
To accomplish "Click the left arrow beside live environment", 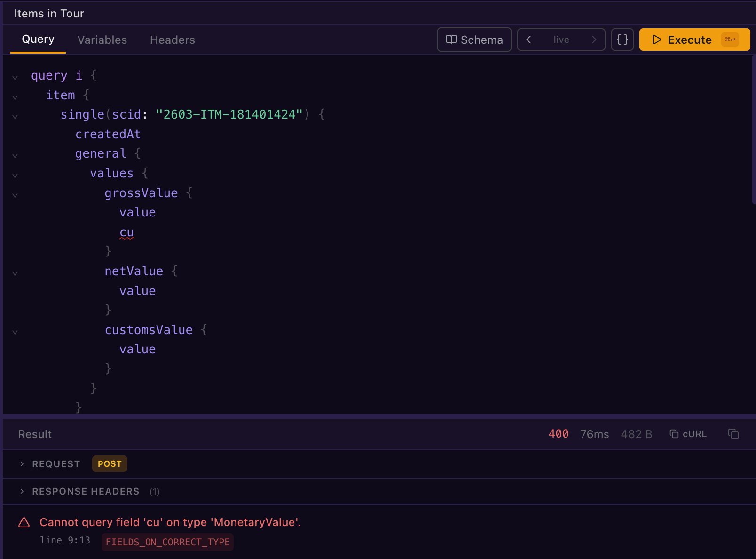I will [528, 40].
